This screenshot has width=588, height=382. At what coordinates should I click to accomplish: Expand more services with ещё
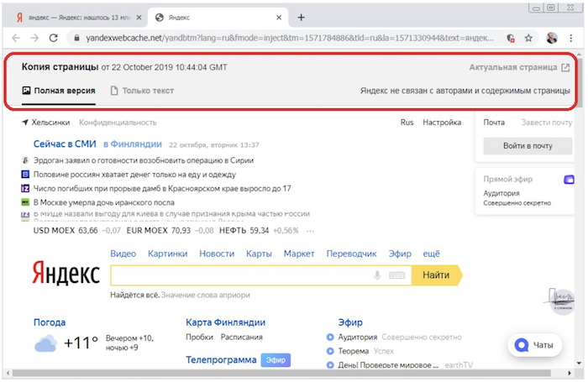coord(431,254)
